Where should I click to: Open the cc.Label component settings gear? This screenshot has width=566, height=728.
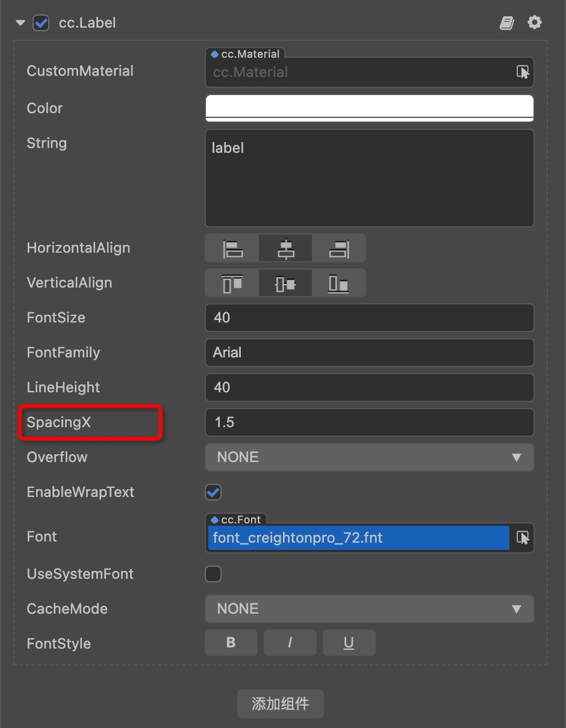click(x=534, y=23)
